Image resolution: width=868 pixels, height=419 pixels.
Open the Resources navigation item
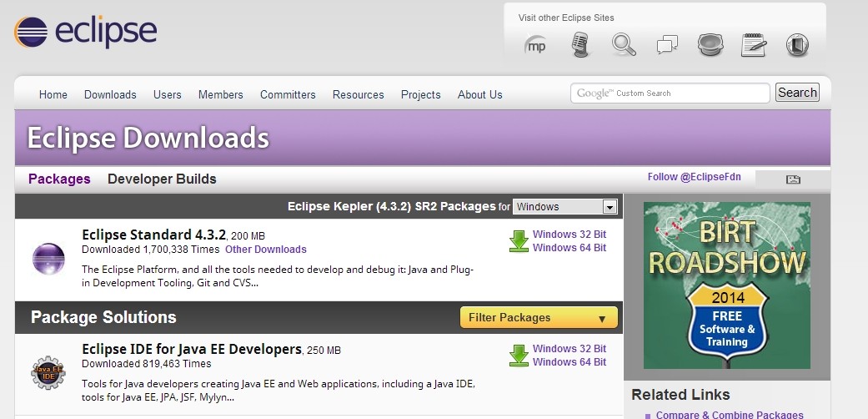coord(359,95)
